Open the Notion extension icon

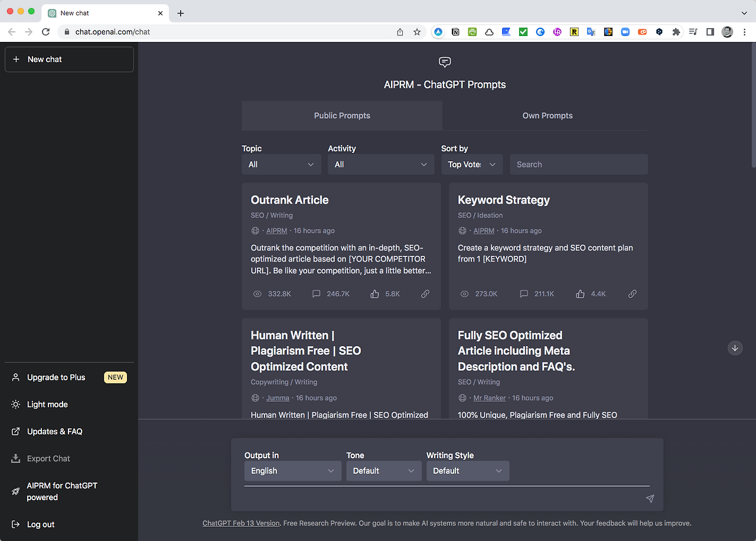(x=455, y=32)
